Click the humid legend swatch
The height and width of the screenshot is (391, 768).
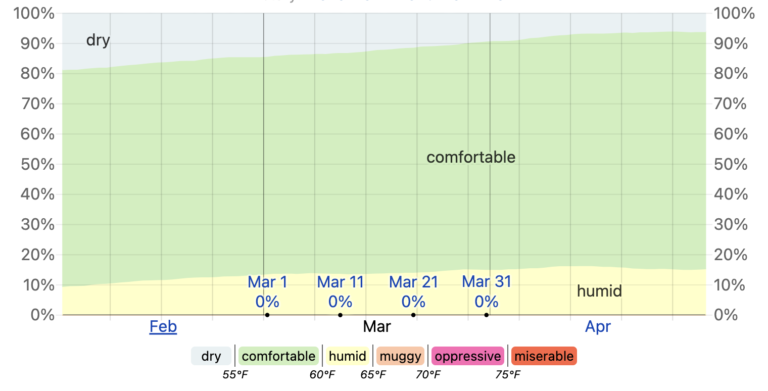347,356
